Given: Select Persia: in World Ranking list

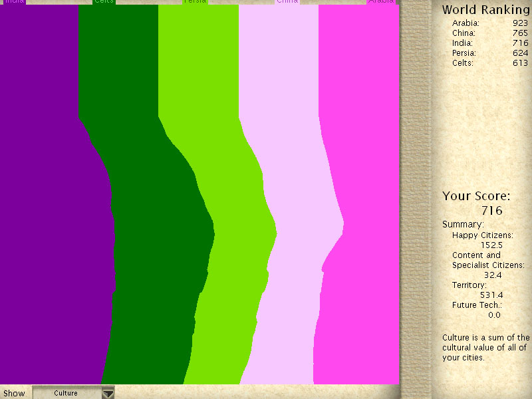Looking at the screenshot, I should pyautogui.click(x=464, y=53).
